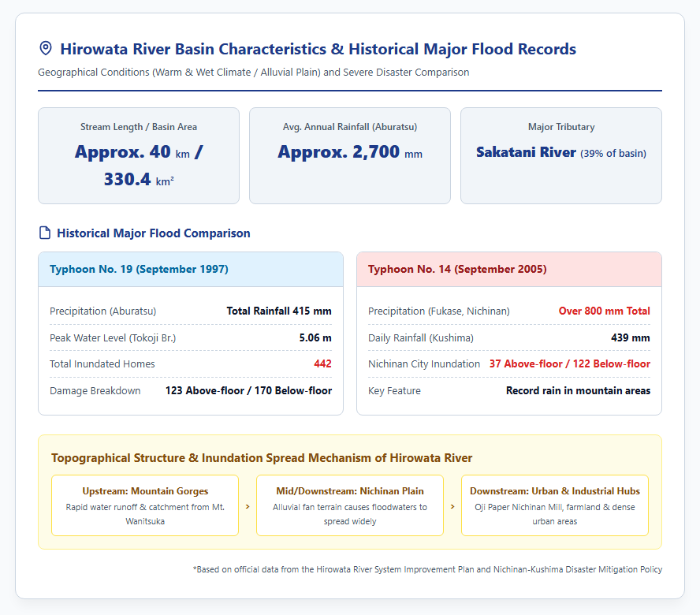The height and width of the screenshot is (615, 700).
Task: Click the footnote citing official data sources
Action: [428, 569]
